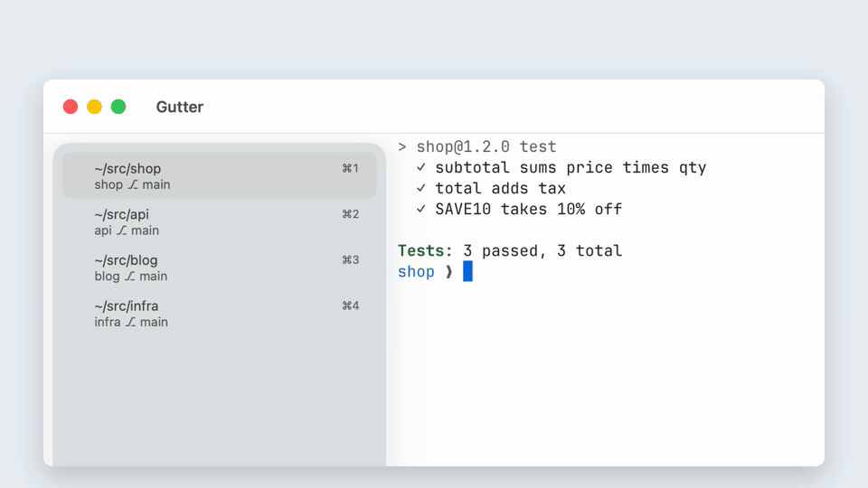Screen dimensions: 868x488
Task: Open the ~/src/blog session
Action: 219,267
